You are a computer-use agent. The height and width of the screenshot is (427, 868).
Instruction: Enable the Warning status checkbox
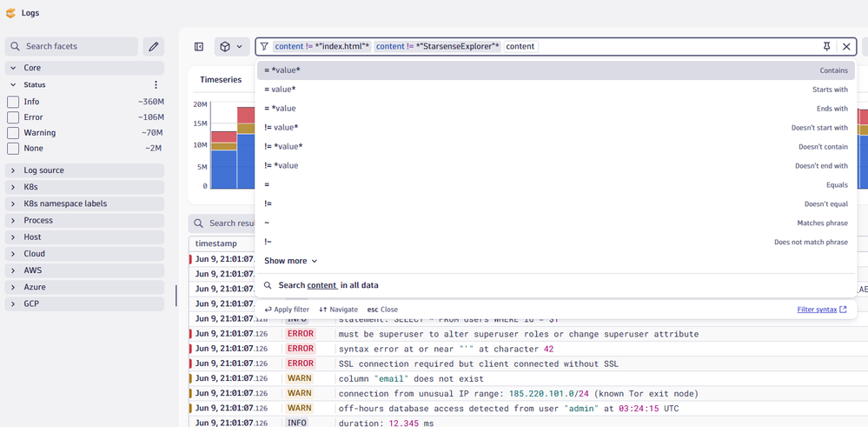click(13, 133)
